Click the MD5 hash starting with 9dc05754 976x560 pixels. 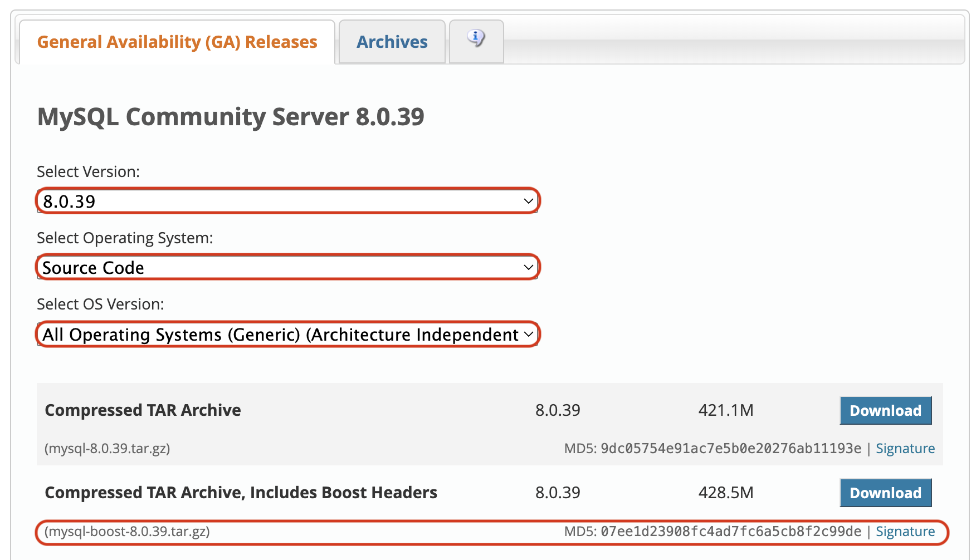[730, 449]
